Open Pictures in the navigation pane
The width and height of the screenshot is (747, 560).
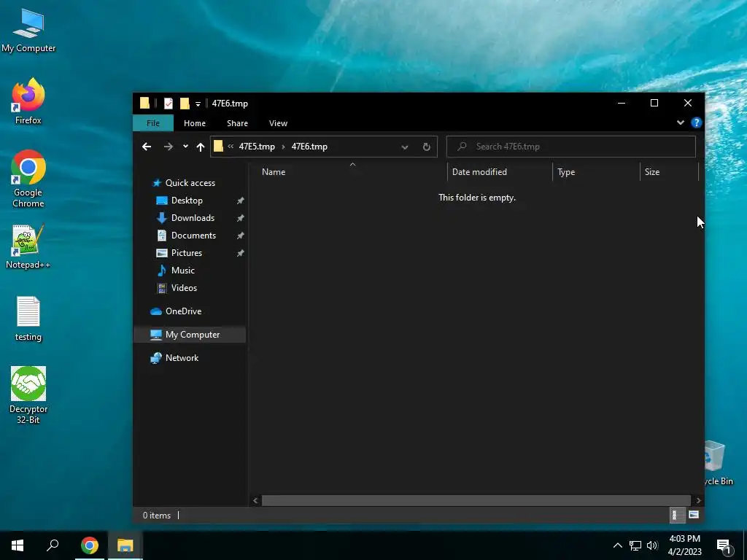tap(186, 253)
